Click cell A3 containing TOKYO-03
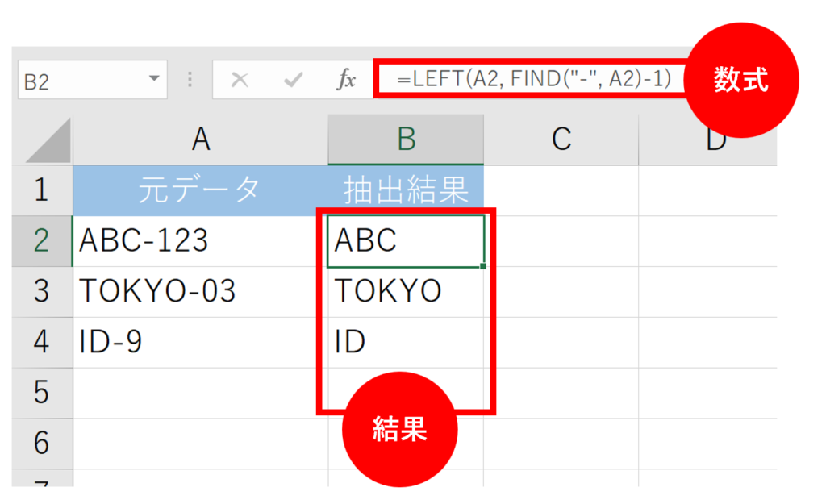The width and height of the screenshot is (826, 504). coord(200,292)
